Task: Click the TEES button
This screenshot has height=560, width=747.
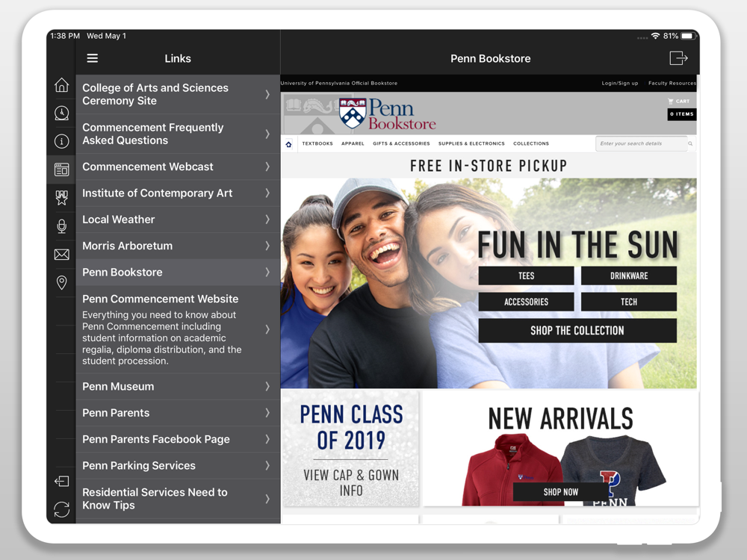Action: (x=526, y=276)
